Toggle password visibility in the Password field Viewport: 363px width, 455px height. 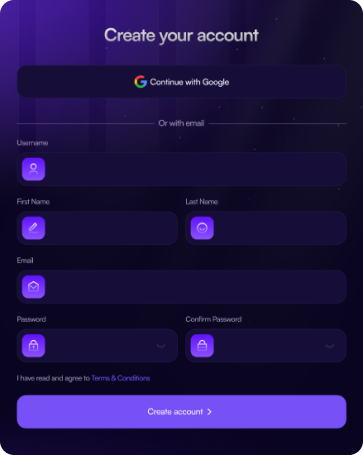pyautogui.click(x=161, y=346)
